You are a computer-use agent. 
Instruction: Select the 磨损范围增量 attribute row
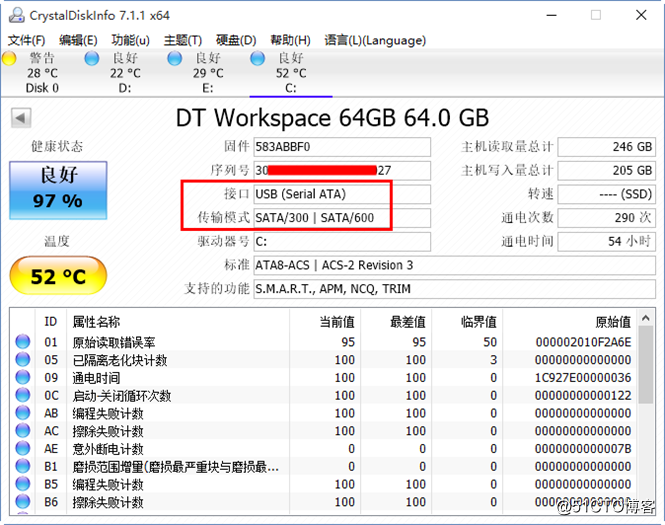[x=324, y=466]
